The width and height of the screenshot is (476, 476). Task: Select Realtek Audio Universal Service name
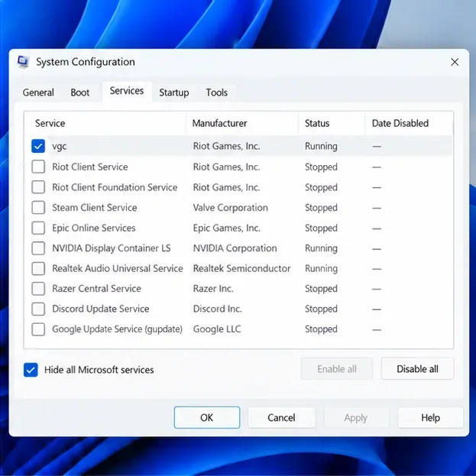(118, 269)
